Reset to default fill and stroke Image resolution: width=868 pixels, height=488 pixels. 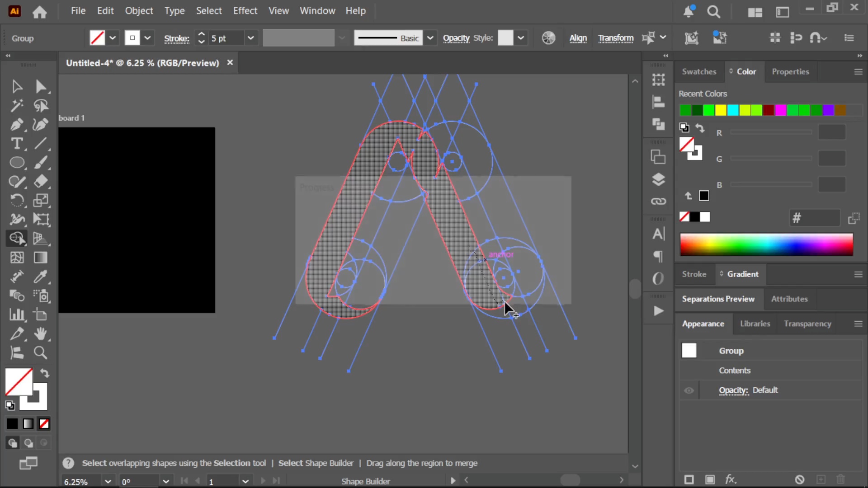coord(10,406)
